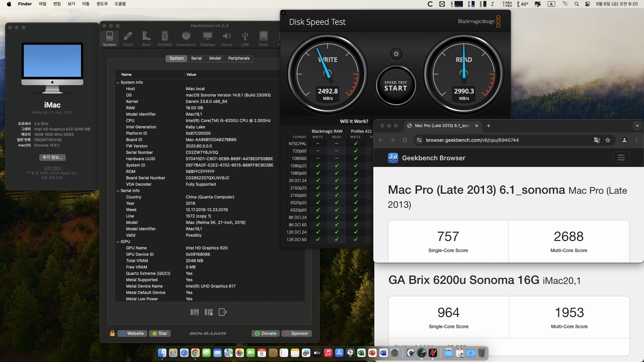This screenshot has height=362, width=644.
Task: Click the Donate button in Hackintool
Action: pos(265,333)
